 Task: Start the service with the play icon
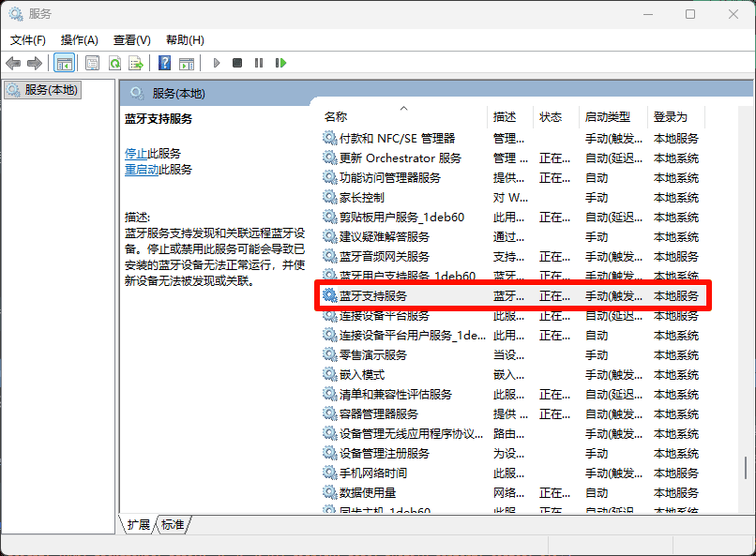(217, 63)
